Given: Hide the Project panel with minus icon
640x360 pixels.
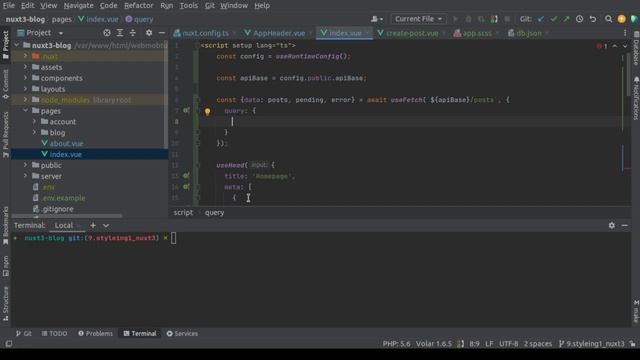Looking at the screenshot, I should click(x=162, y=33).
